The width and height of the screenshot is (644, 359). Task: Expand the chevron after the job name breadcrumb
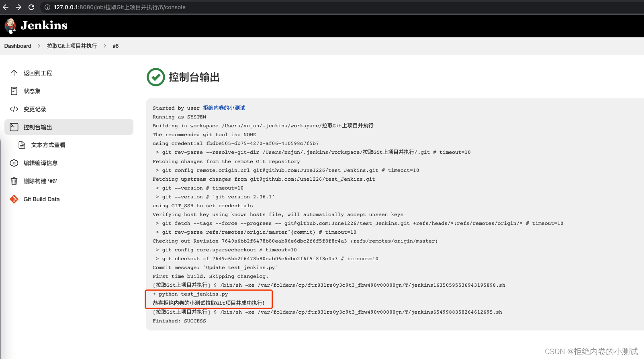pos(105,46)
